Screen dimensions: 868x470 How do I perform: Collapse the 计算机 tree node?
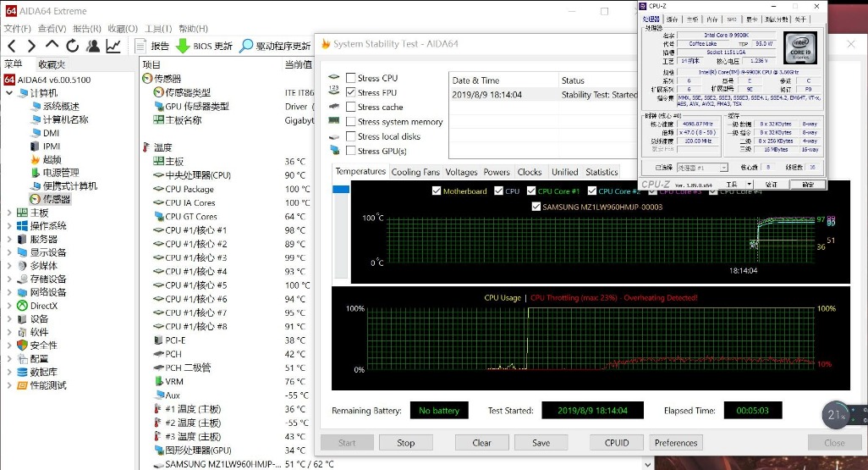(8, 92)
